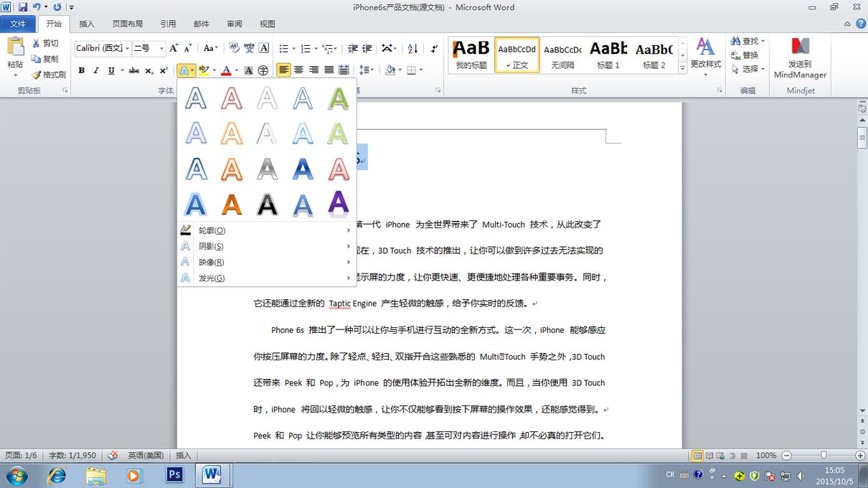Toggle subscript x₂ formatting
This screenshot has height=488, width=868.
pyautogui.click(x=149, y=70)
